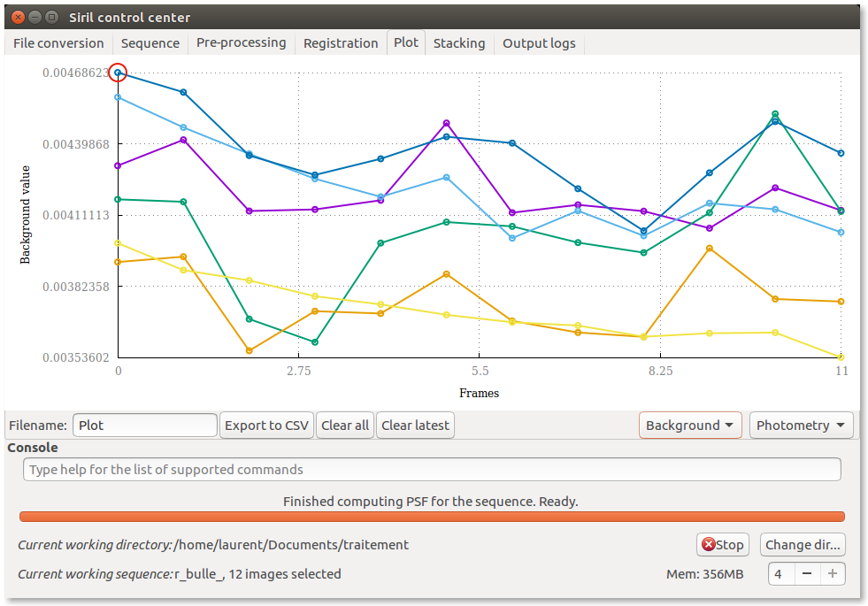Decrease thread count with minus button
Viewport: 868px width, 606px height.
coord(807,574)
